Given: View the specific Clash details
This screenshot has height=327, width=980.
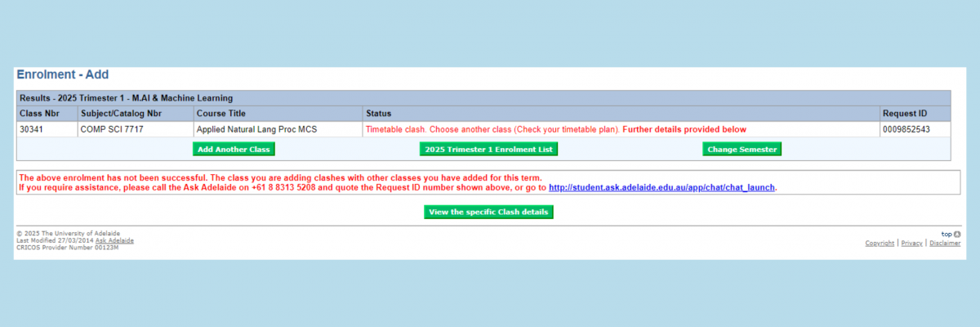Looking at the screenshot, I should [489, 212].
